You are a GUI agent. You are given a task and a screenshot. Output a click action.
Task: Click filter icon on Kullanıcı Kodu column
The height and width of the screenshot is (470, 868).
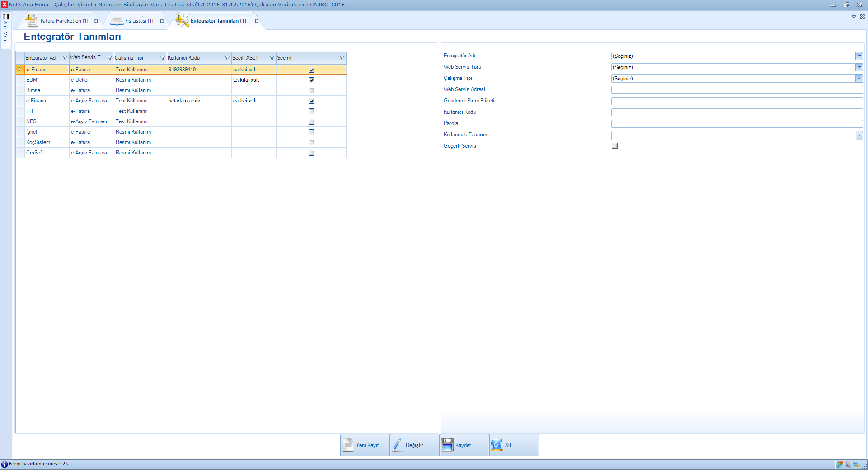tap(227, 58)
